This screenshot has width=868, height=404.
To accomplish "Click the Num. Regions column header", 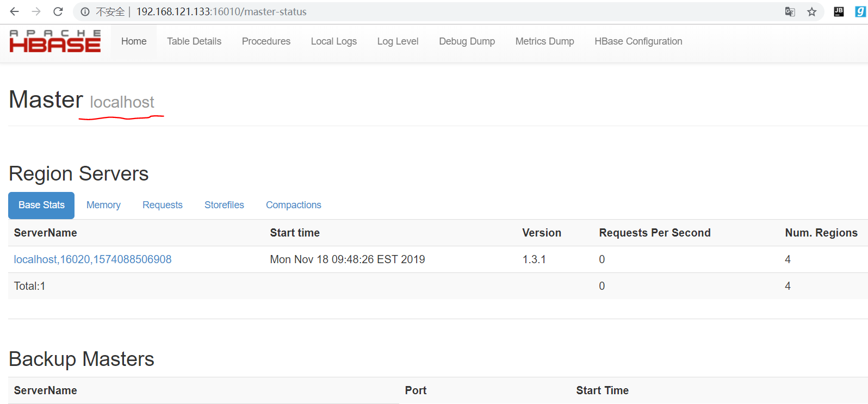I will (821, 233).
